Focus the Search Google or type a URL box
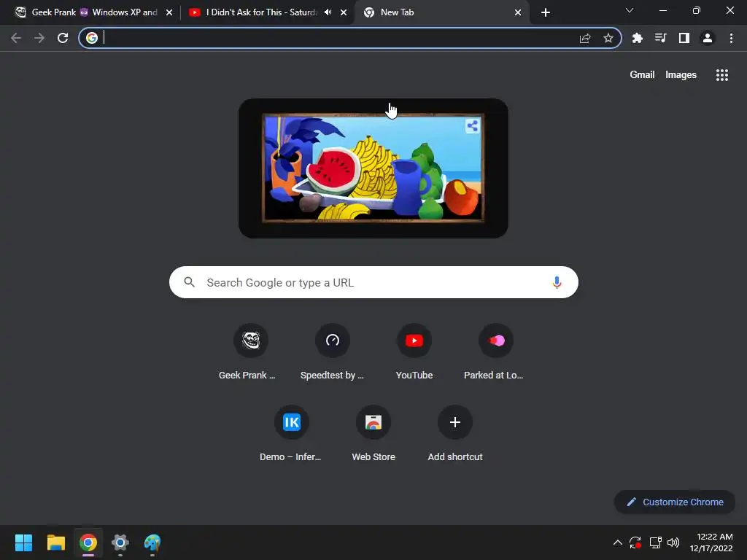 click(373, 282)
